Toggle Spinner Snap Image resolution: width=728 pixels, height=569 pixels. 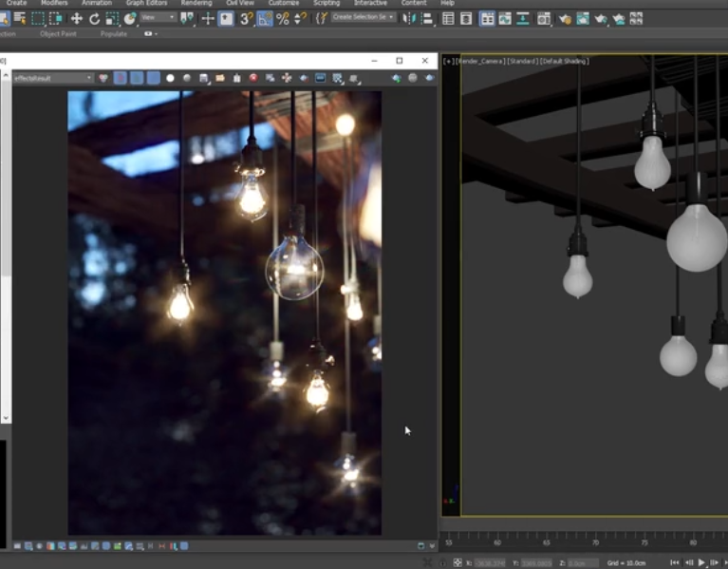coord(300,19)
